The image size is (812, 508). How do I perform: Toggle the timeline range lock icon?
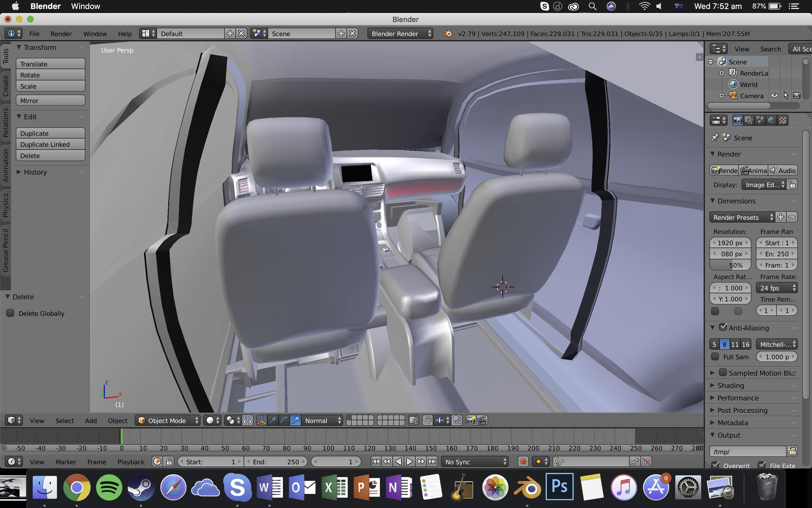[x=169, y=462]
